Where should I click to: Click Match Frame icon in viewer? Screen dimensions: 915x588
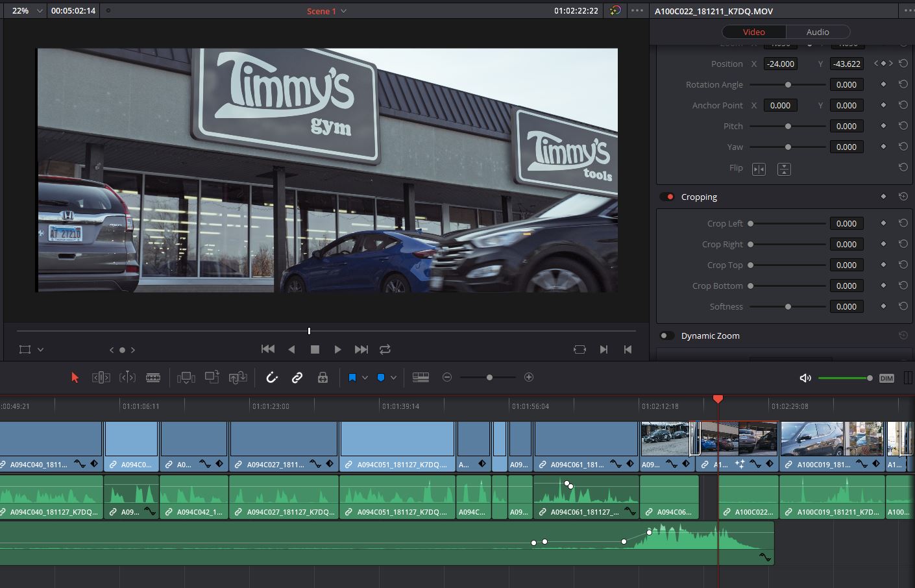[579, 349]
